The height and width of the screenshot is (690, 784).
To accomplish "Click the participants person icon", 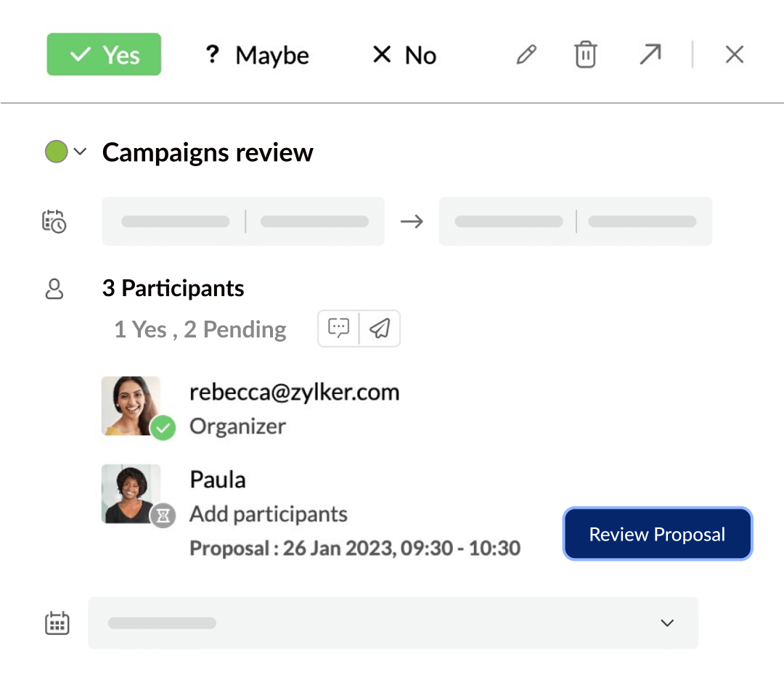I will (54, 289).
